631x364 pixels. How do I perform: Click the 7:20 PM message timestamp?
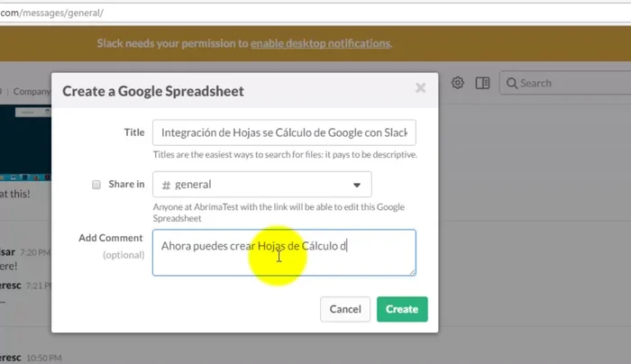point(35,252)
